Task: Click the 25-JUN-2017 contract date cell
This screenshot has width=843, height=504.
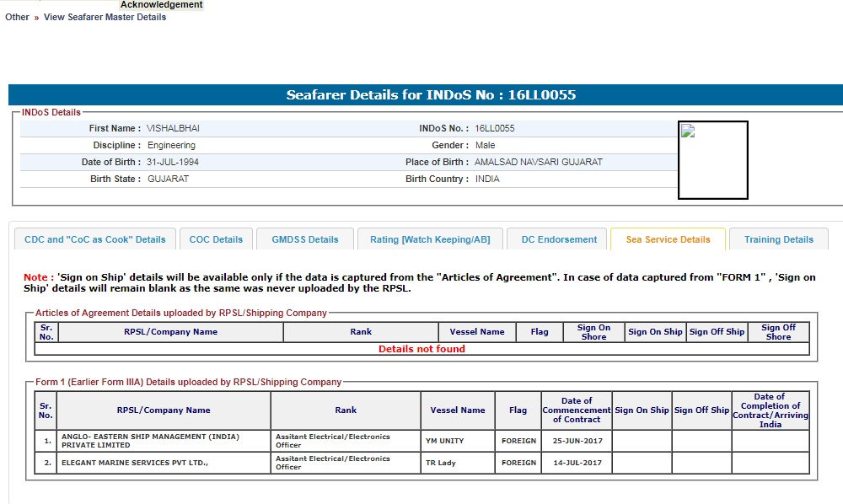Action: point(577,441)
